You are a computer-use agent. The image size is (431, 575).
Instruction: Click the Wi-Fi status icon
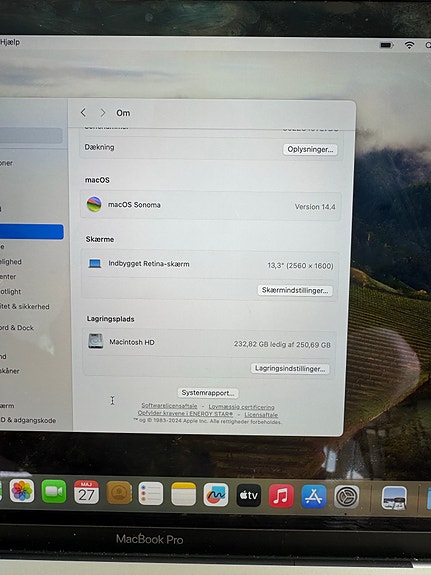click(409, 45)
